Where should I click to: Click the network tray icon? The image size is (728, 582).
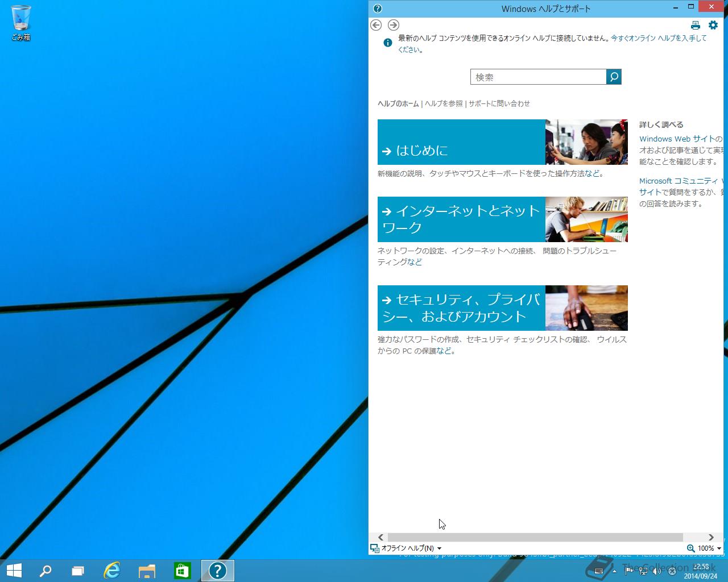pyautogui.click(x=643, y=571)
